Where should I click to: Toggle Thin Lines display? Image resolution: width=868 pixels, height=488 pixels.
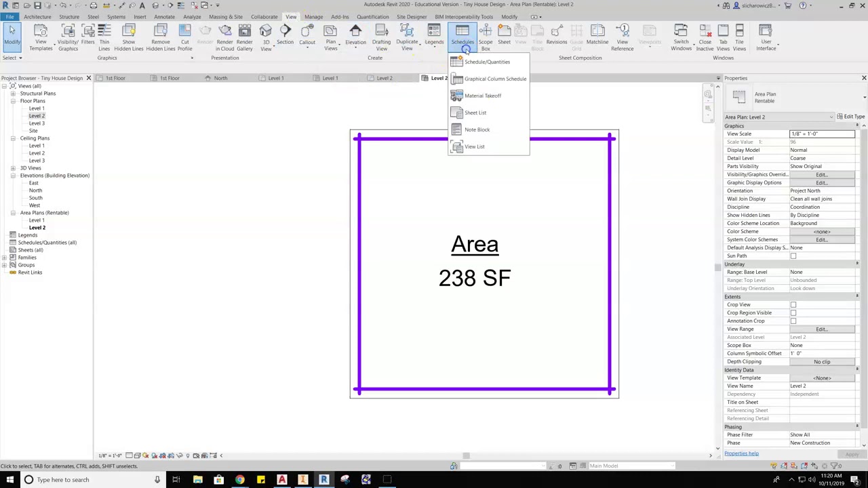(104, 37)
